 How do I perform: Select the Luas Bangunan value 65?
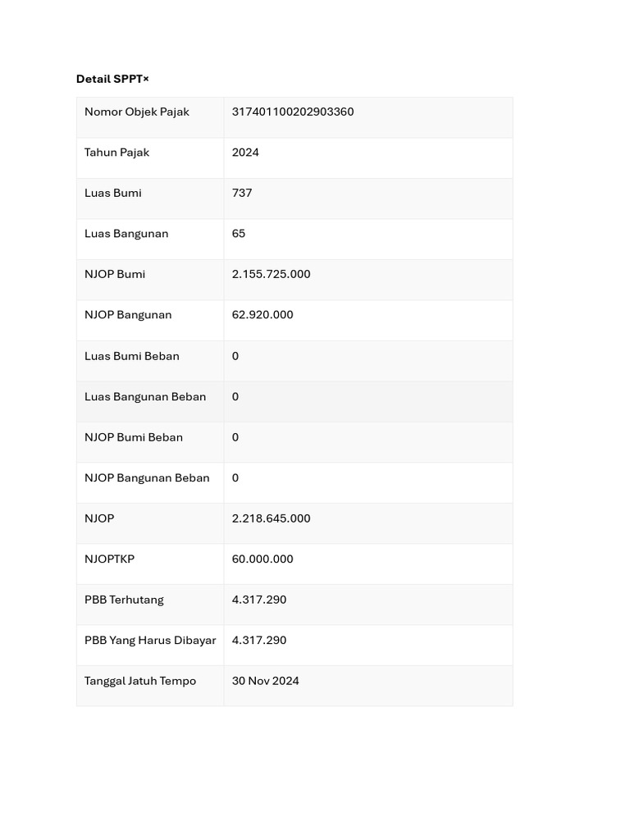pyautogui.click(x=239, y=234)
